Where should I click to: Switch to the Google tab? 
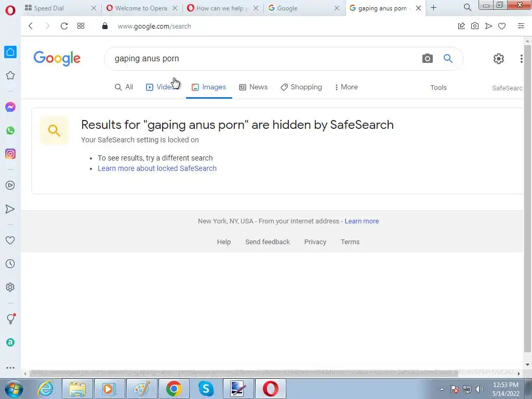pos(303,8)
